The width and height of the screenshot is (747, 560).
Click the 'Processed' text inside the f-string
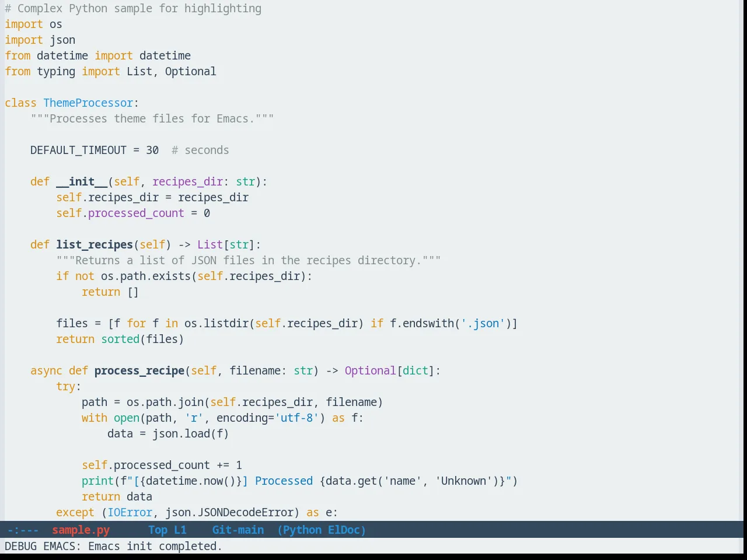tap(284, 481)
